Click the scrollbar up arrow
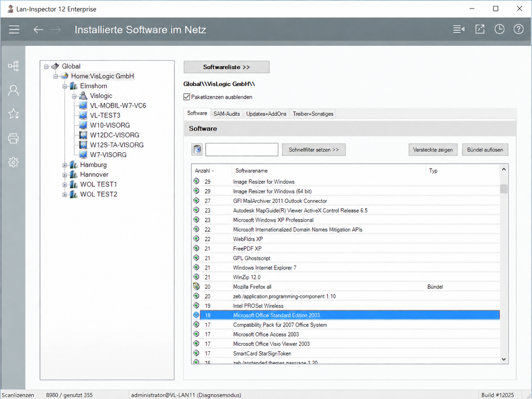Screen dimensions: 532x399 click(x=504, y=169)
